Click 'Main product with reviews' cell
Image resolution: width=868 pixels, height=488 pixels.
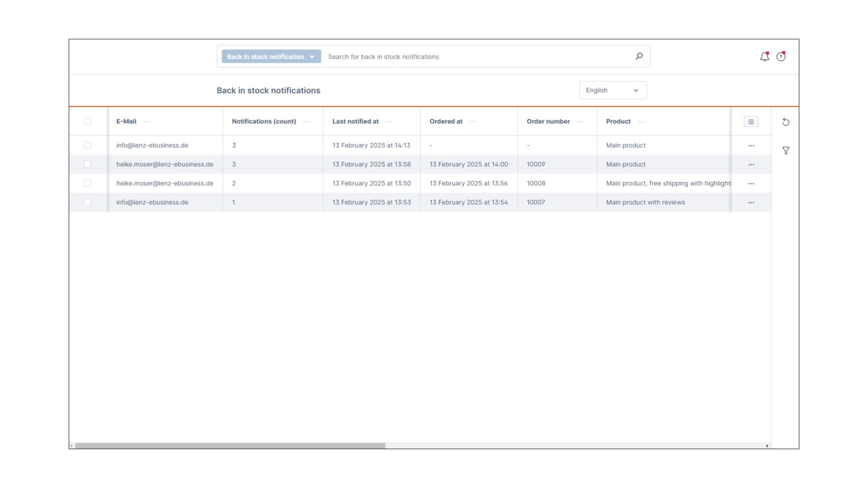coord(645,202)
